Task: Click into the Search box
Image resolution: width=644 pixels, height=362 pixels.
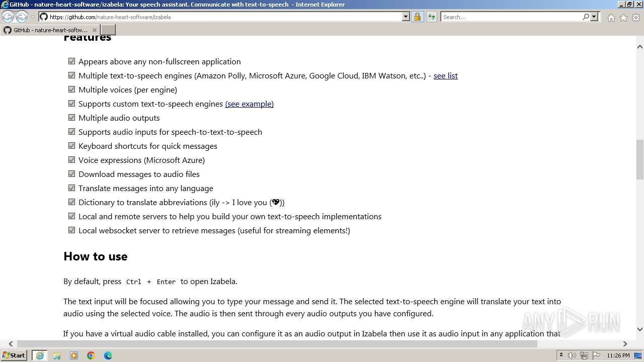Action: 511,17
